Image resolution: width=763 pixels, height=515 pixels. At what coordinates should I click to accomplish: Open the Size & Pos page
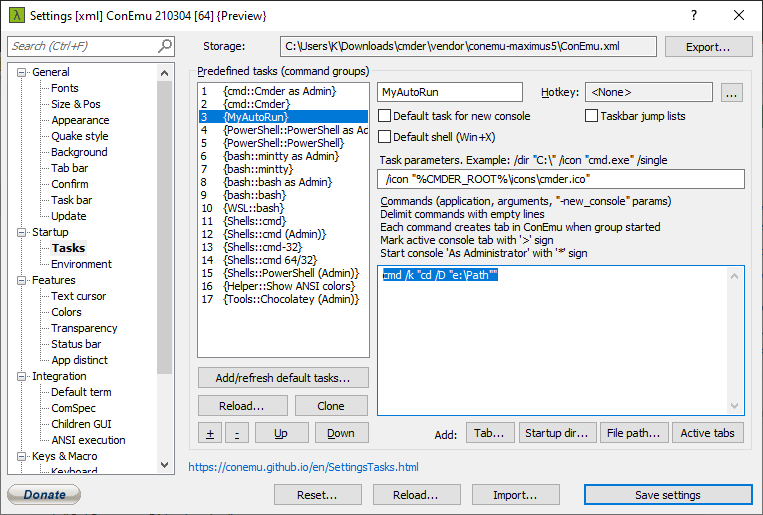click(76, 104)
